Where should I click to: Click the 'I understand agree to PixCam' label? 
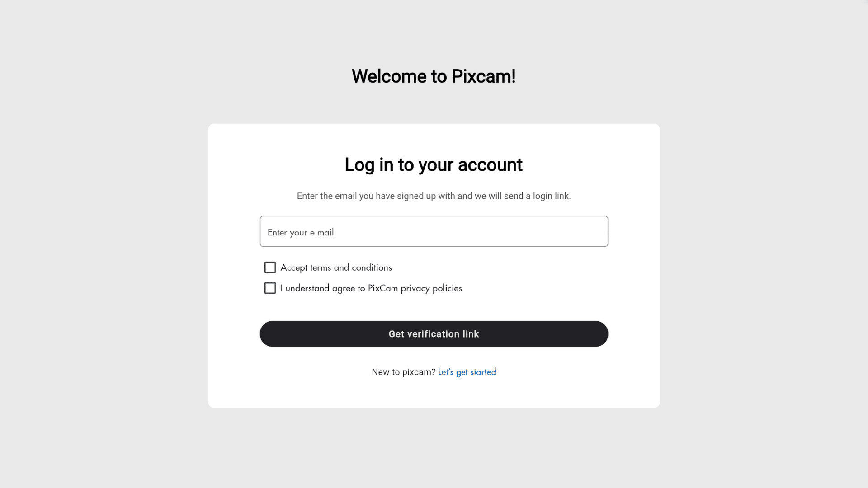click(339, 288)
